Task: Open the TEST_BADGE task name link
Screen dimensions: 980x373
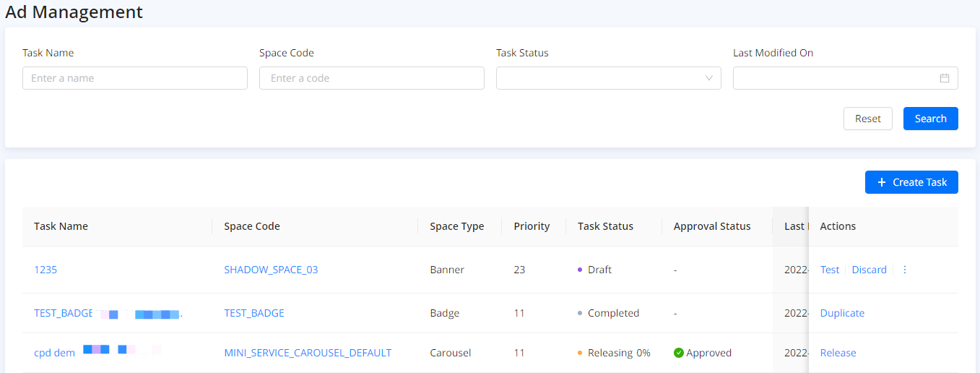Action: point(63,313)
